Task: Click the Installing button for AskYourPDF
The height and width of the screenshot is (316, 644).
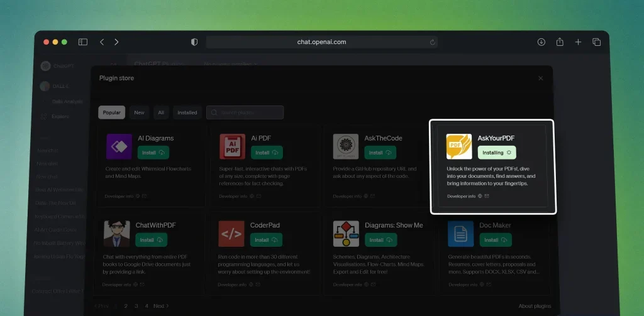Action: click(497, 153)
